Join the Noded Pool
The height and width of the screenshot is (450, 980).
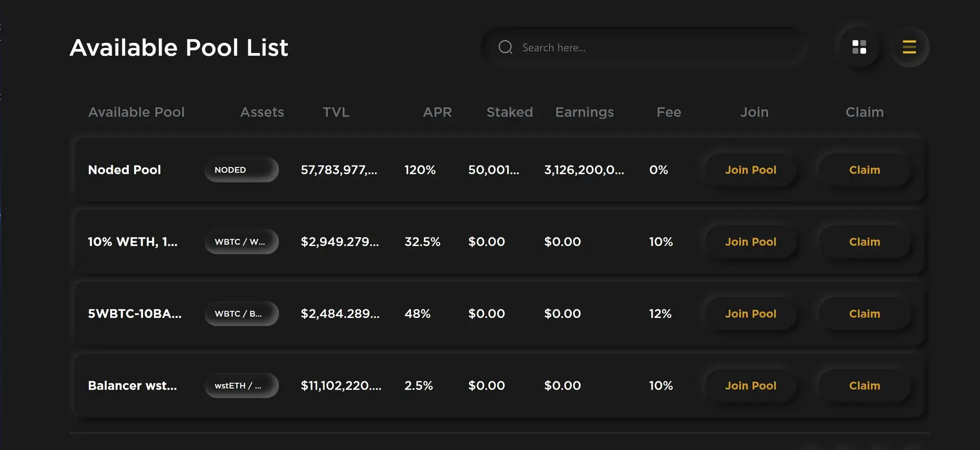(x=750, y=170)
